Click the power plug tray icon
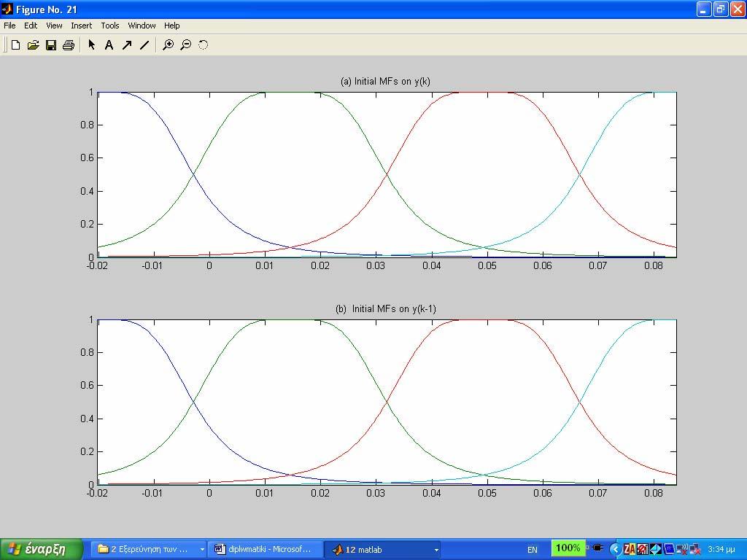 click(x=597, y=548)
